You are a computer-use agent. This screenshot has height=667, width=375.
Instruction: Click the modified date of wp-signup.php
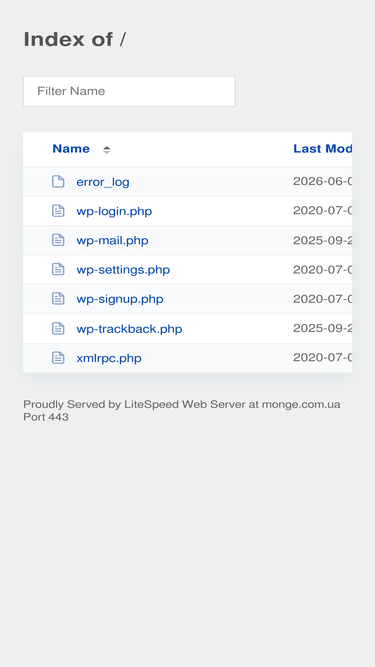pos(323,299)
